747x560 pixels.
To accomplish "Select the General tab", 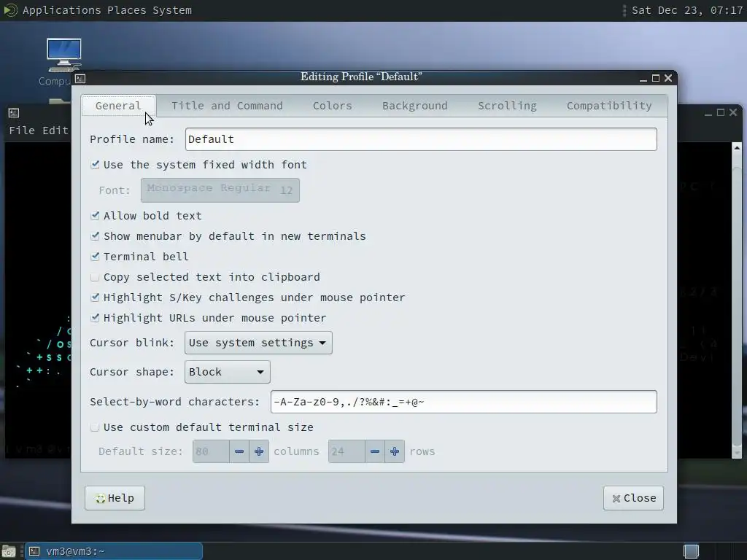I will 118,106.
